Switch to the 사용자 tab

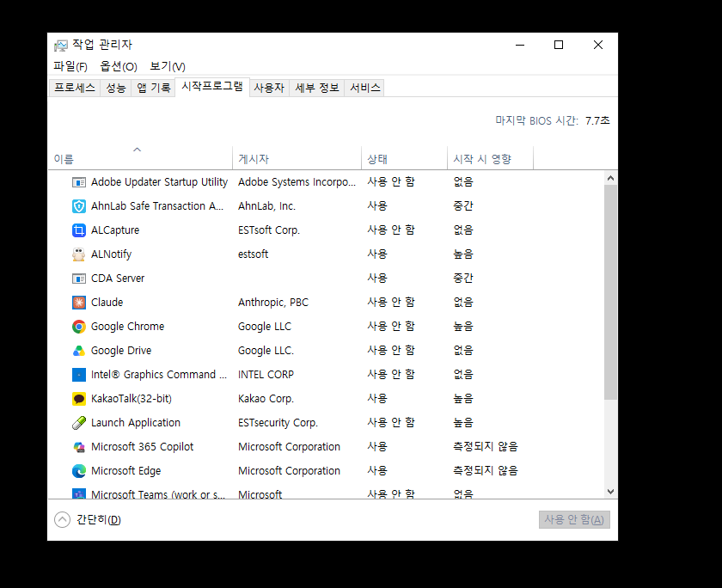(269, 88)
